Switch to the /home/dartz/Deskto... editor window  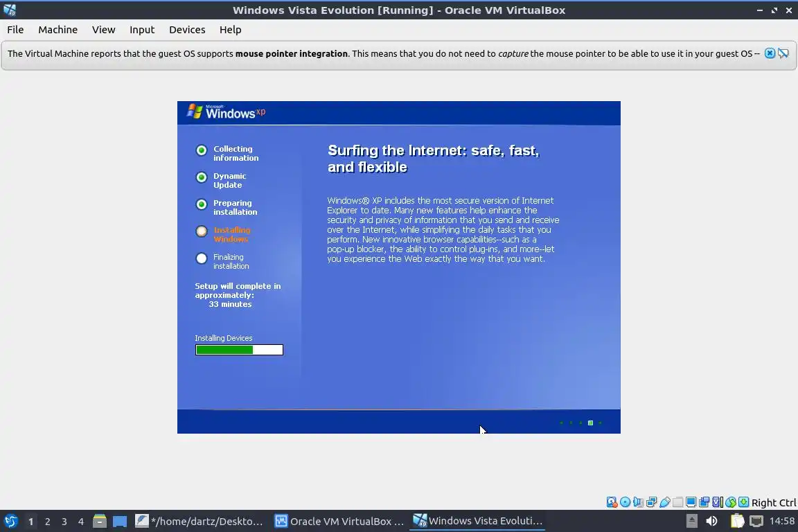pyautogui.click(x=200, y=522)
